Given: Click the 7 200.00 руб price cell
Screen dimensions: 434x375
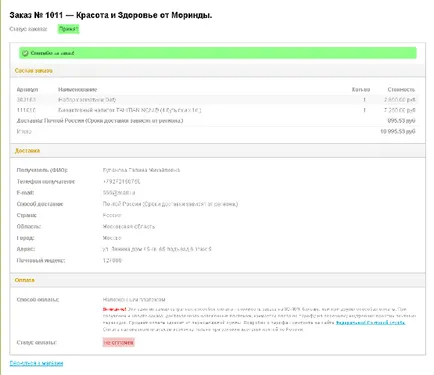Looking at the screenshot, I should [399, 110].
